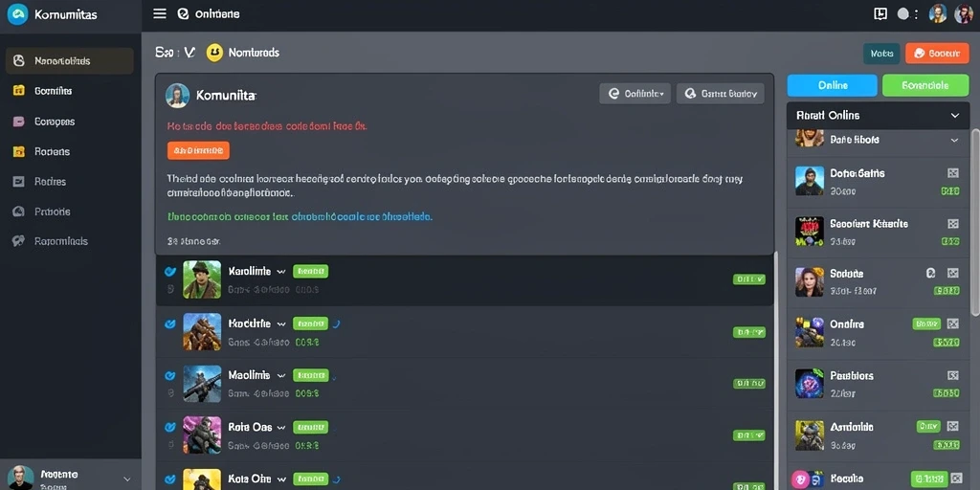Expand the user profile chevron at bottom left

click(x=127, y=479)
